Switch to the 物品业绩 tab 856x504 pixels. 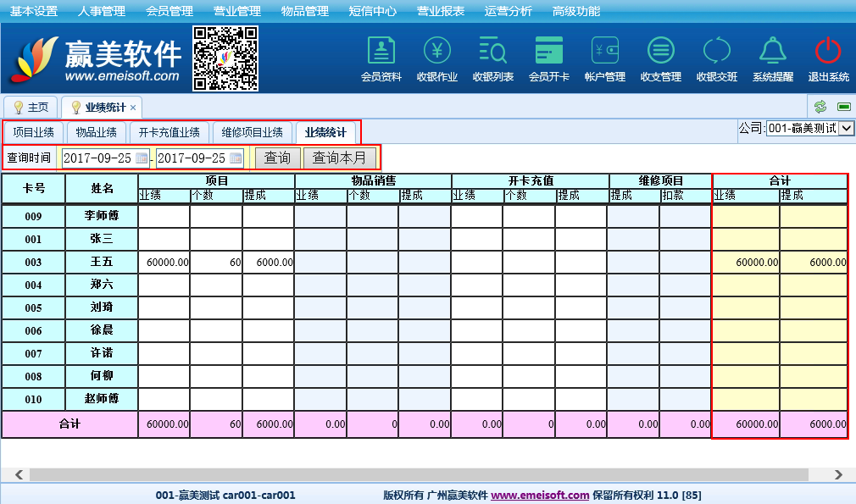pos(96,133)
